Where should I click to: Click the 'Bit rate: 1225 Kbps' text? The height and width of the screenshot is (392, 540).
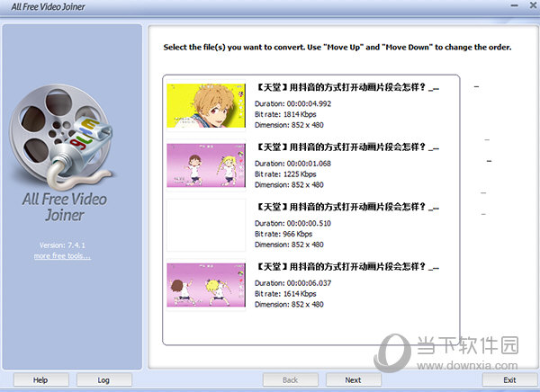(285, 174)
